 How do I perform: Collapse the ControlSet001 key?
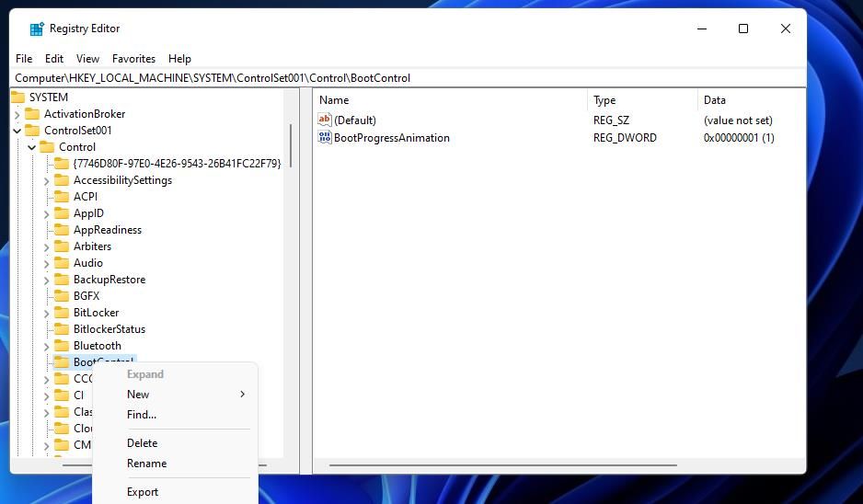point(17,131)
